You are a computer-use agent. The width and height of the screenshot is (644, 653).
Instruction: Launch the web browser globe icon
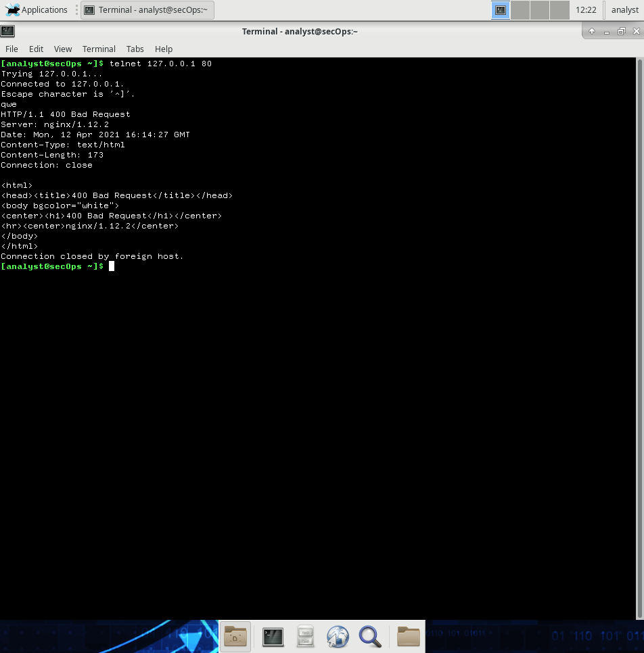tap(338, 636)
